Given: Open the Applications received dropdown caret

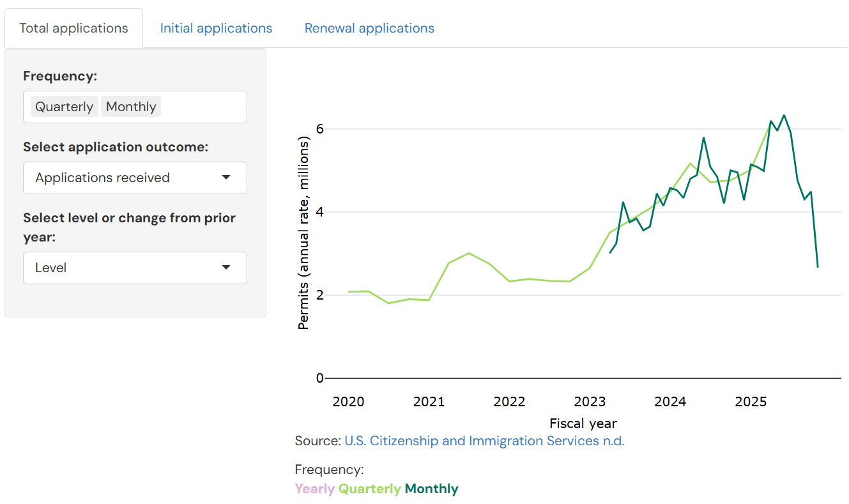Looking at the screenshot, I should [226, 178].
